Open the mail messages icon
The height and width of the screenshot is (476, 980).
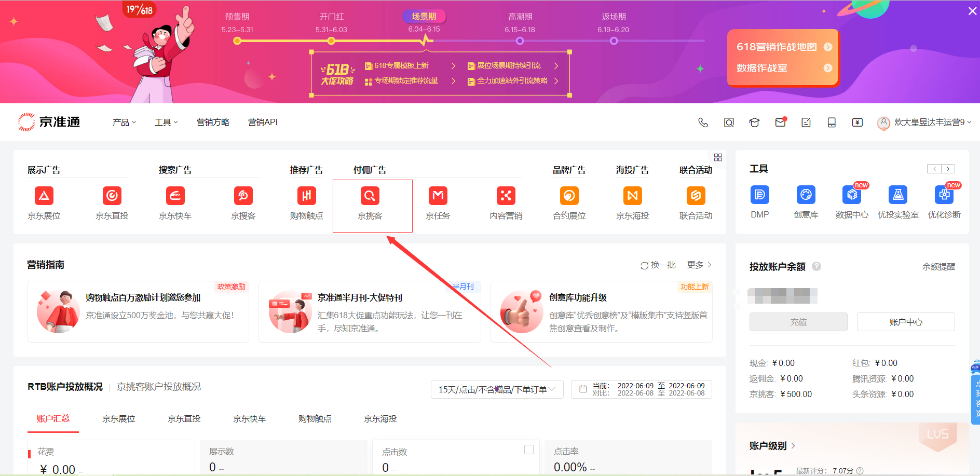[x=780, y=123]
